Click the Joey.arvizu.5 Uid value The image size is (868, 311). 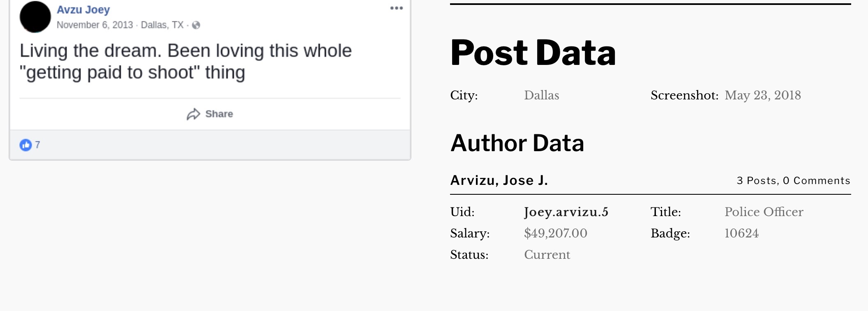[566, 212]
